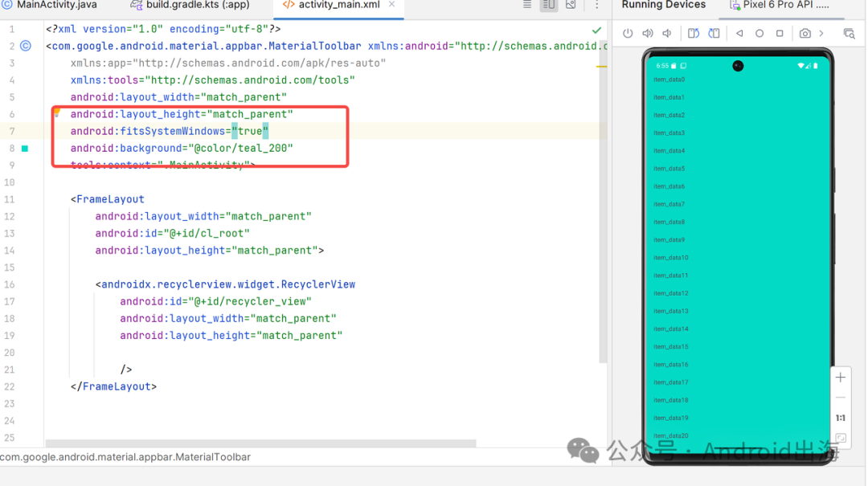Click the horizontal scrollbar under the editor
Screen dimensions: 868x486
[x=260, y=443]
